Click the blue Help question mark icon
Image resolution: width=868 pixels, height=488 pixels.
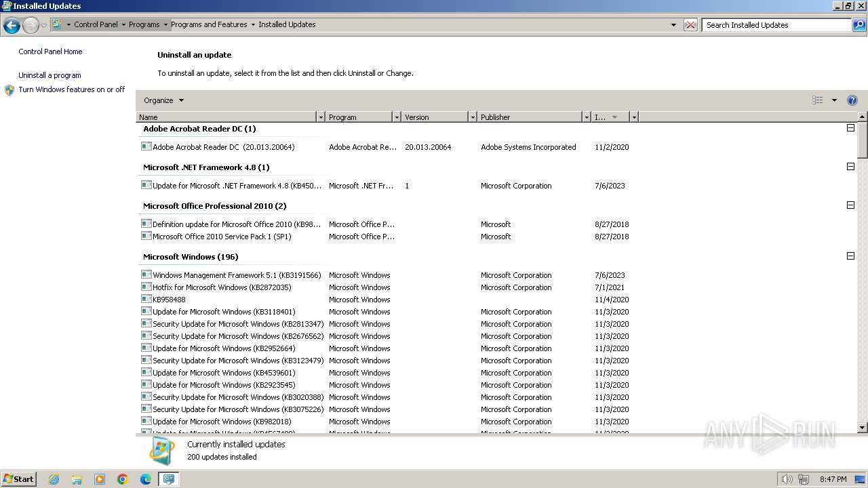pos(852,100)
